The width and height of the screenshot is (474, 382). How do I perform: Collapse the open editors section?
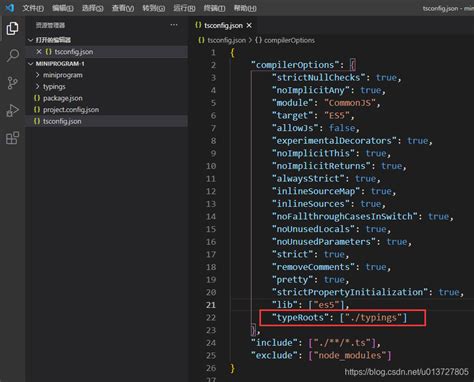31,40
